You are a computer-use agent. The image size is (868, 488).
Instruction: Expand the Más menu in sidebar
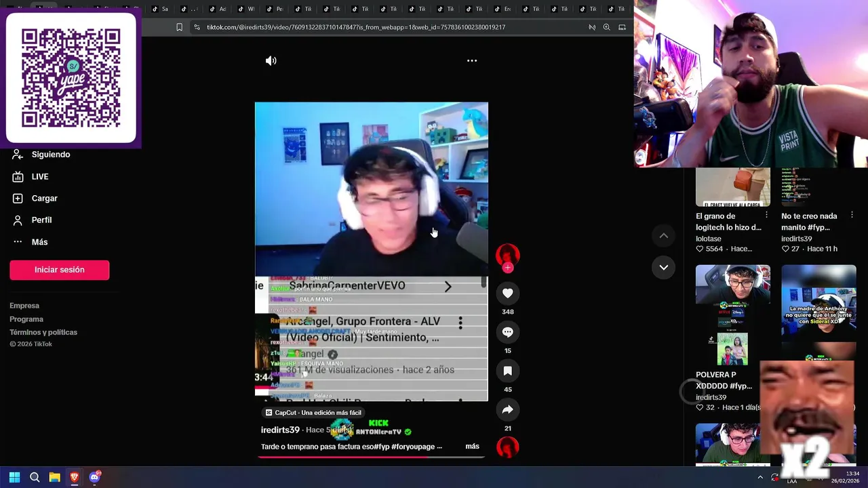click(x=39, y=242)
